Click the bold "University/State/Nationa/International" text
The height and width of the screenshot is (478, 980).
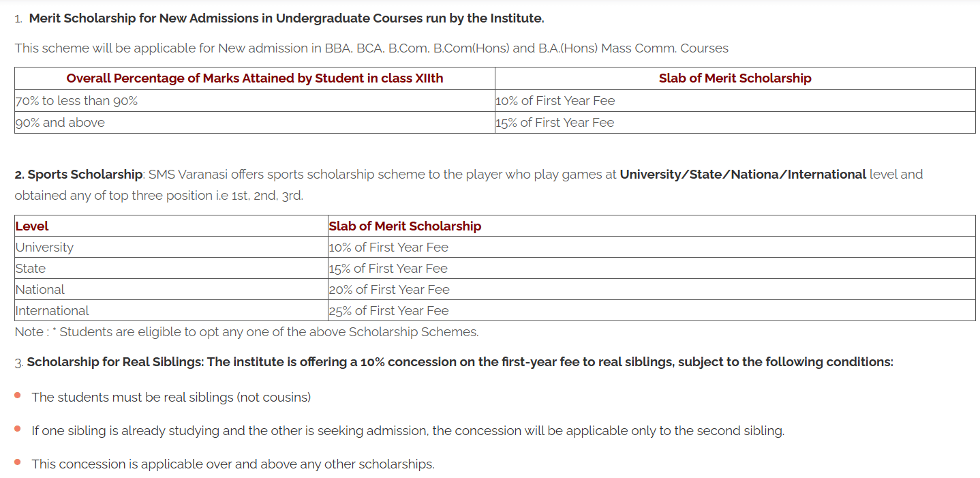tap(742, 175)
